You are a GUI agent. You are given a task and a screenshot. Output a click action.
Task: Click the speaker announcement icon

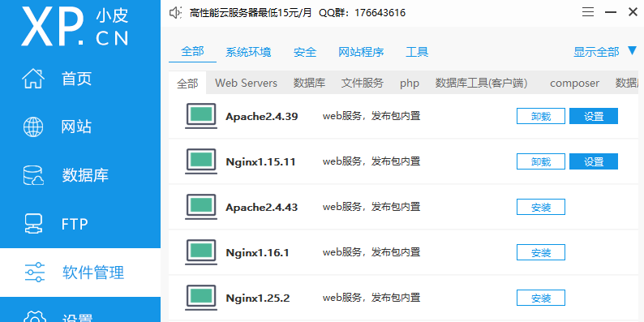coord(175,13)
